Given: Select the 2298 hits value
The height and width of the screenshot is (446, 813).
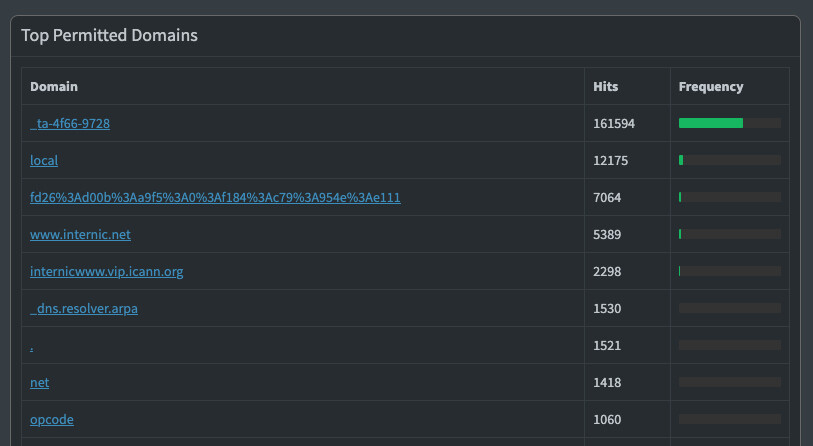Looking at the screenshot, I should (x=607, y=271).
